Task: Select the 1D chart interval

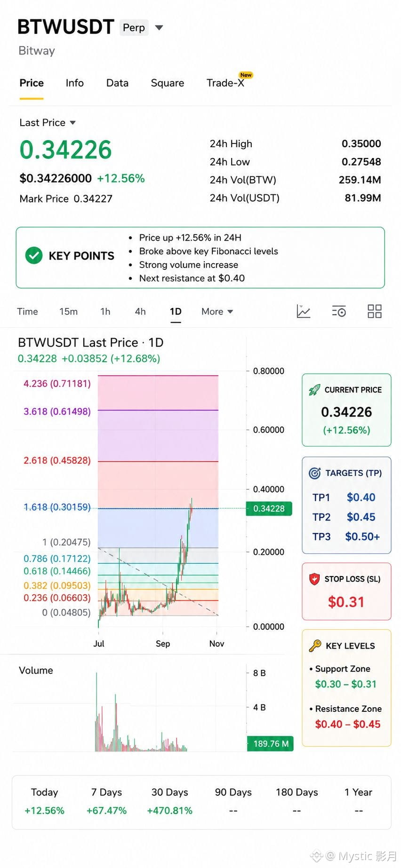Action: point(176,311)
